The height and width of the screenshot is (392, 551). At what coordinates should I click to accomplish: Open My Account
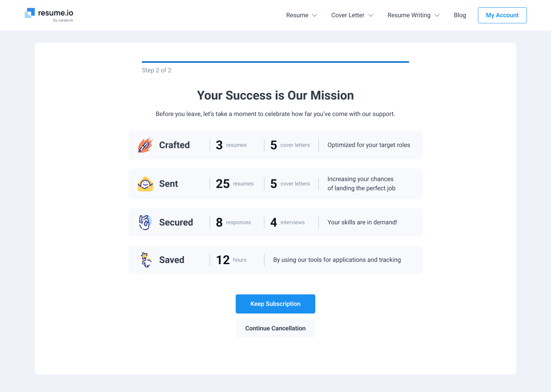pyautogui.click(x=502, y=15)
